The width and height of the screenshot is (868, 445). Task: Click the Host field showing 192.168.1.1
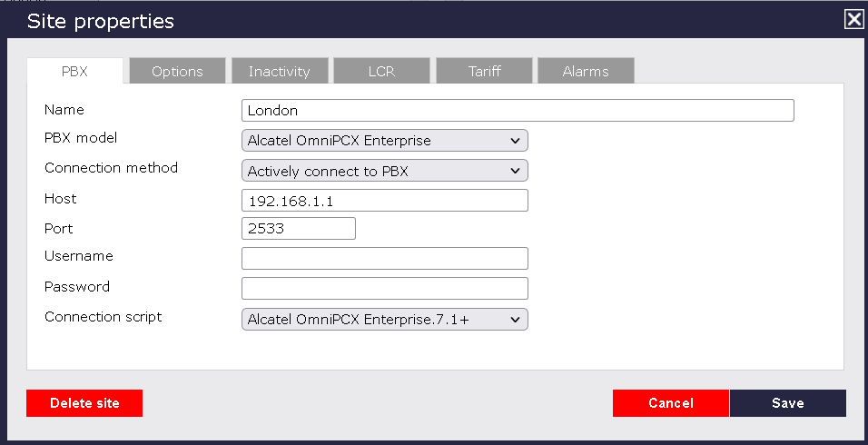[384, 200]
